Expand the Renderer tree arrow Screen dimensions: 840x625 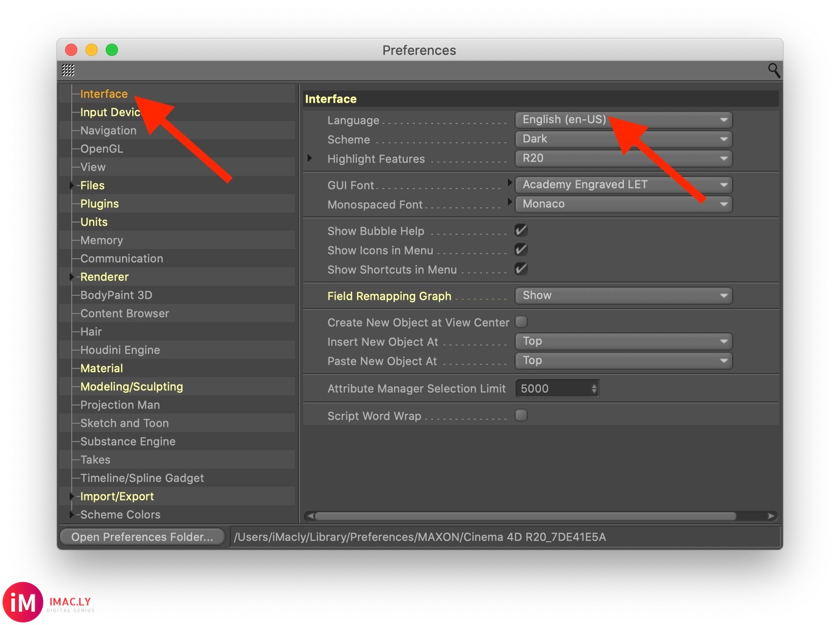(72, 277)
